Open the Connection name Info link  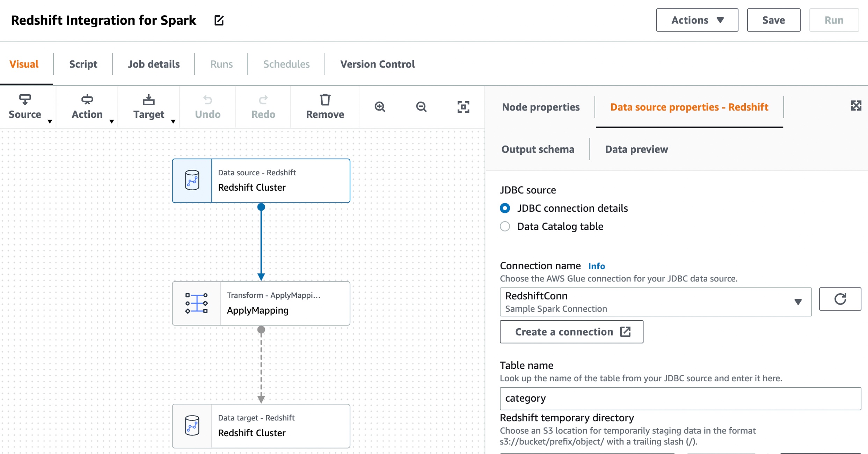[596, 266]
